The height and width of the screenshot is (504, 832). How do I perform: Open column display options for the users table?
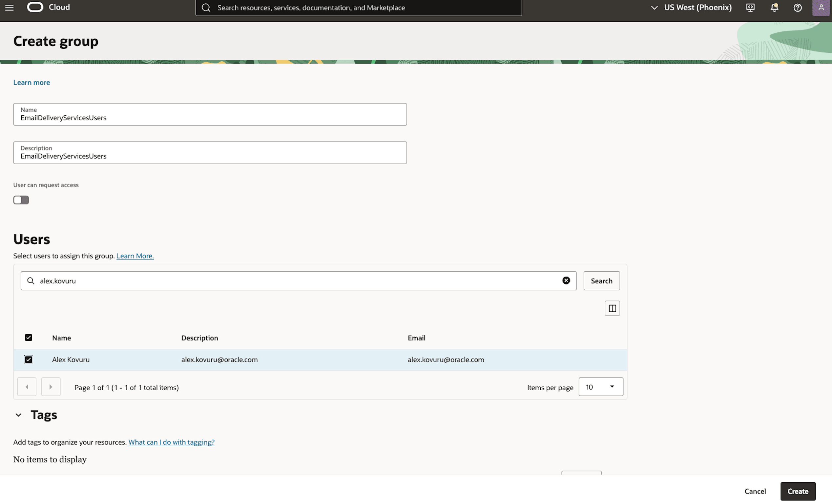click(x=612, y=308)
